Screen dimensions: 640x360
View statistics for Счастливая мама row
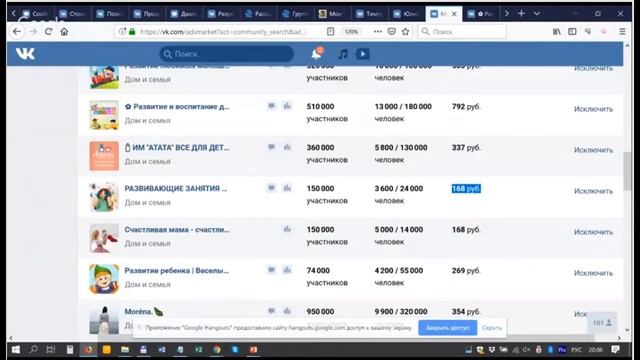287,229
